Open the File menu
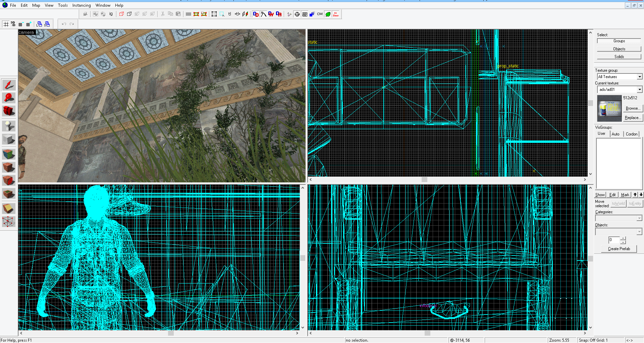This screenshot has width=644, height=343. coord(13,5)
